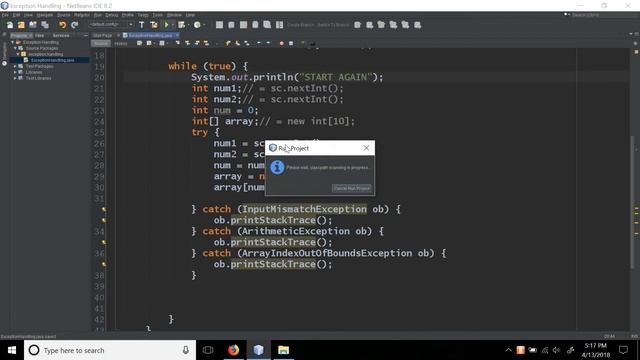
Task: Click the Redo arrow icon
Action: 74,25
